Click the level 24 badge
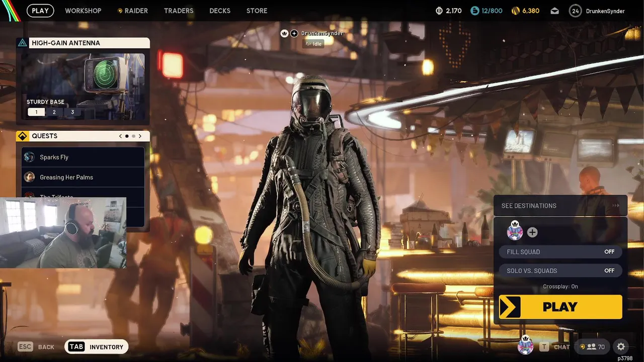The height and width of the screenshot is (362, 644). tap(575, 11)
